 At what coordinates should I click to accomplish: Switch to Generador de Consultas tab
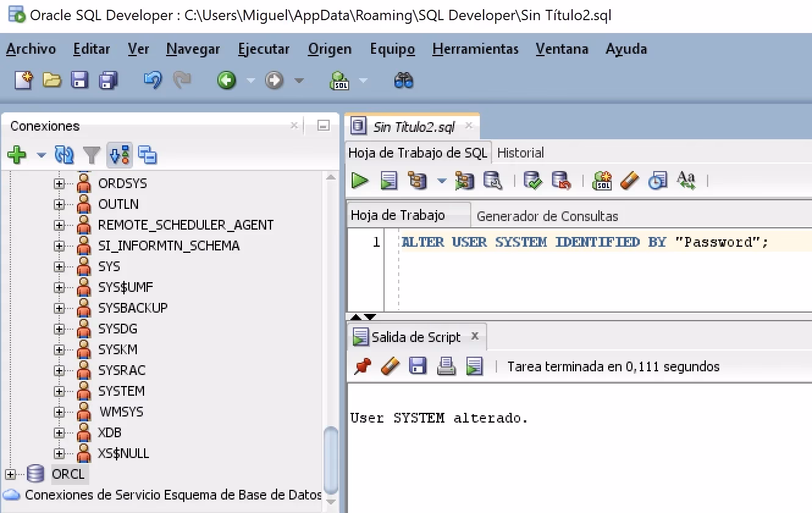(x=547, y=216)
